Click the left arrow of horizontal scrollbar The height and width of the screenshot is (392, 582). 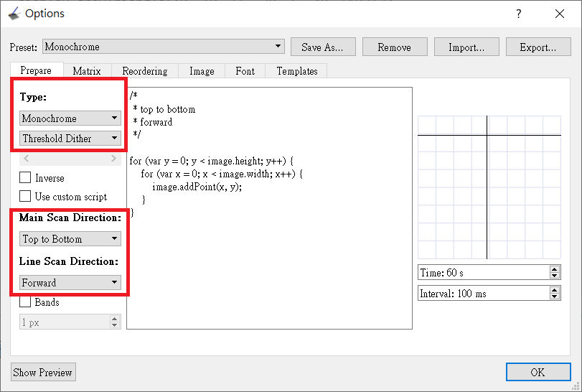(x=27, y=159)
